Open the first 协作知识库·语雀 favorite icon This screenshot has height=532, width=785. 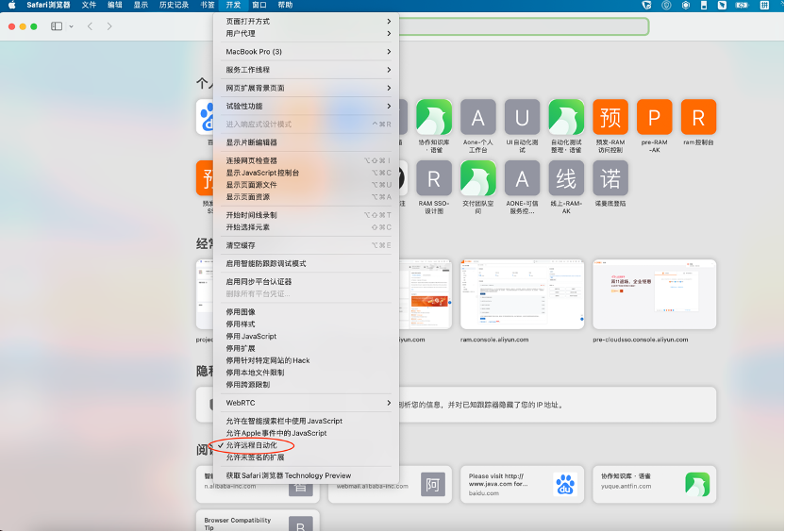coord(434,117)
